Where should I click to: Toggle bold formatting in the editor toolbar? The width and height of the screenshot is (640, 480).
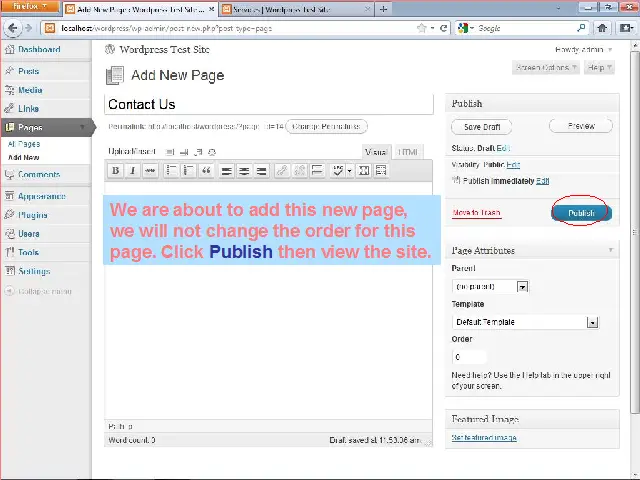point(115,171)
